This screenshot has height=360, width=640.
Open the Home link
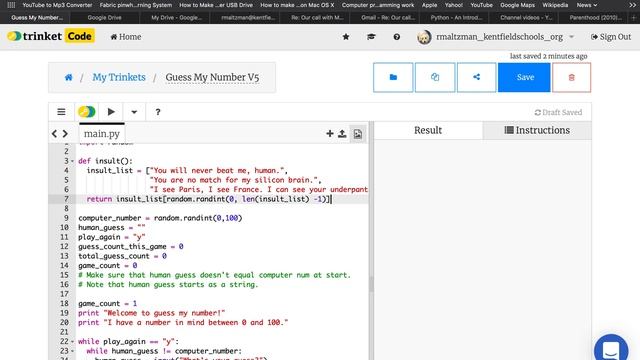pos(126,37)
